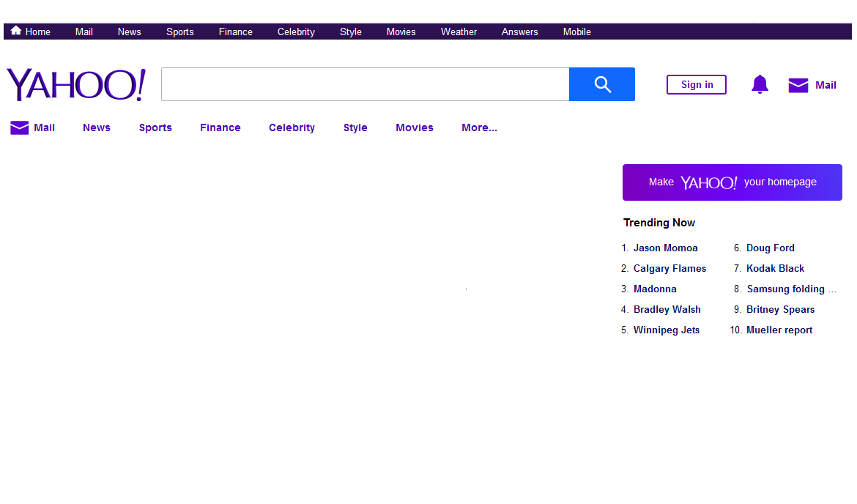Open Mail envelope icon beside Sign in

[798, 85]
